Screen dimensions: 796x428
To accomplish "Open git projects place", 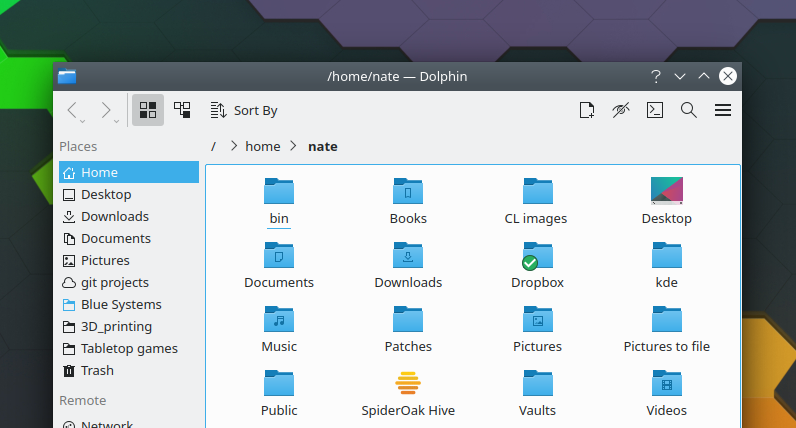I will point(129,282).
